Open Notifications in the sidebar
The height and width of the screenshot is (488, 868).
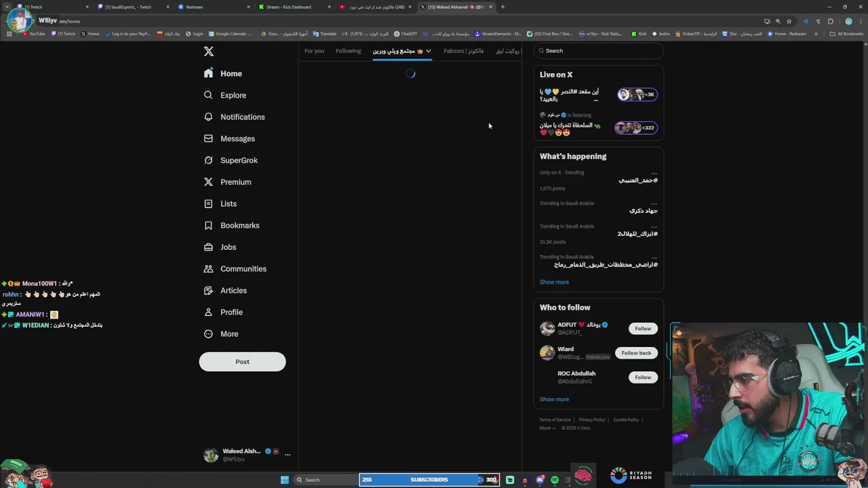[x=235, y=117]
